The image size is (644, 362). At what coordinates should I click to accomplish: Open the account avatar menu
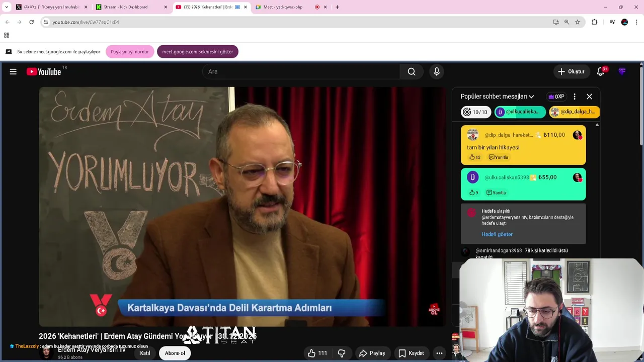[622, 72]
